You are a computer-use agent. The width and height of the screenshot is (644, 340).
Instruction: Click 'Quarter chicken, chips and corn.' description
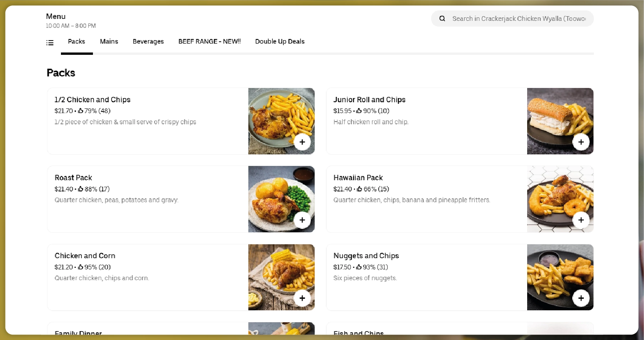point(102,278)
